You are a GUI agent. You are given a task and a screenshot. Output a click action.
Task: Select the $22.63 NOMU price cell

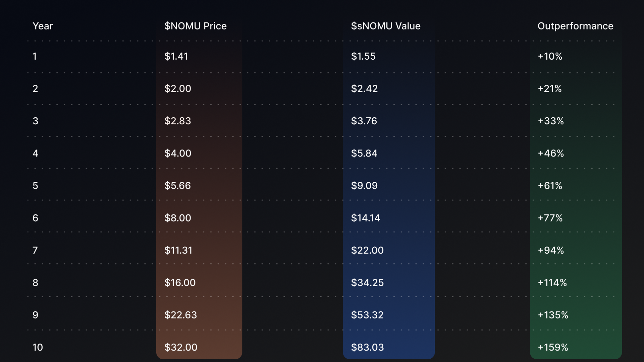pyautogui.click(x=180, y=315)
